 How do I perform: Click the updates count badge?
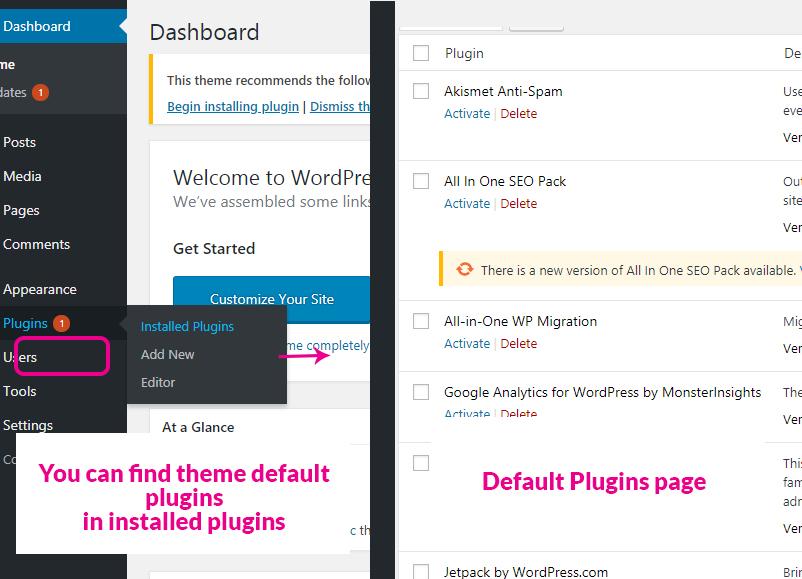tap(40, 93)
